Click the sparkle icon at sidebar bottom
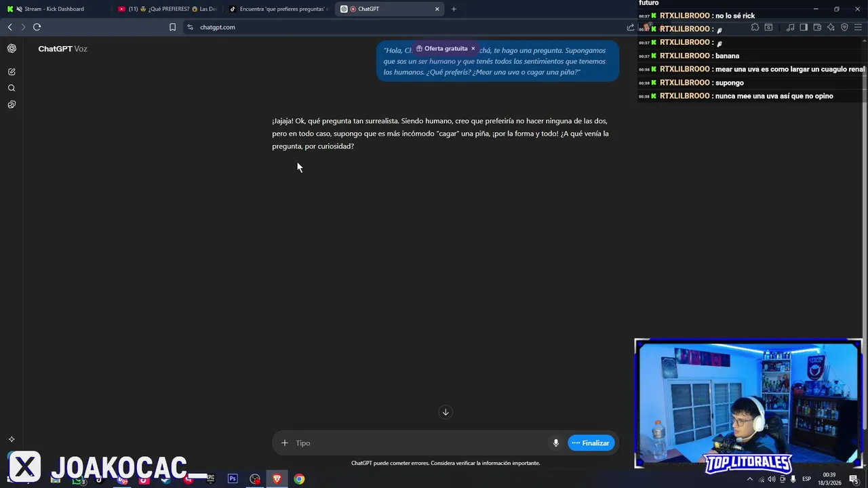868x488 pixels. coord(12,439)
